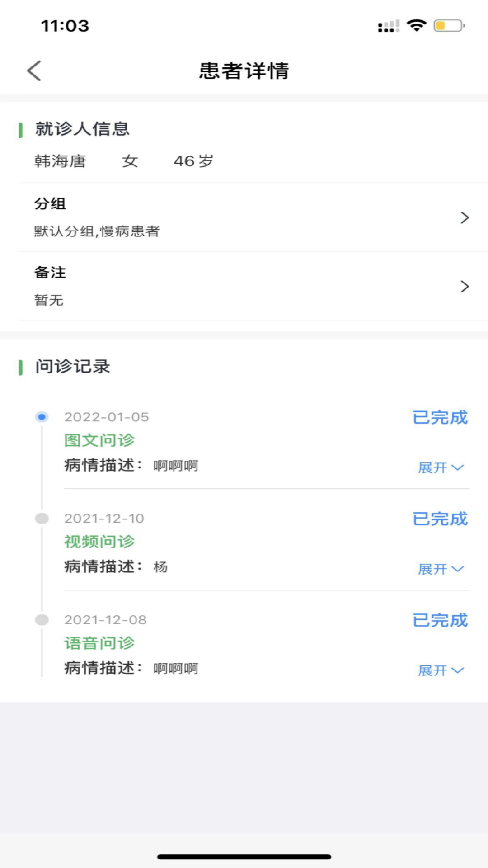Image resolution: width=488 pixels, height=868 pixels.
Task: Tap 已完成 status for 2021-12-10
Action: tap(440, 519)
